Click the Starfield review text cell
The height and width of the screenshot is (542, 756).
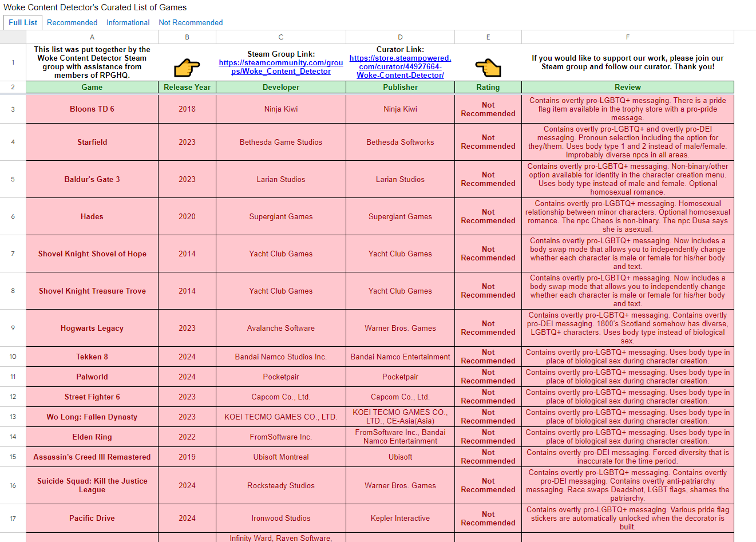click(x=628, y=142)
